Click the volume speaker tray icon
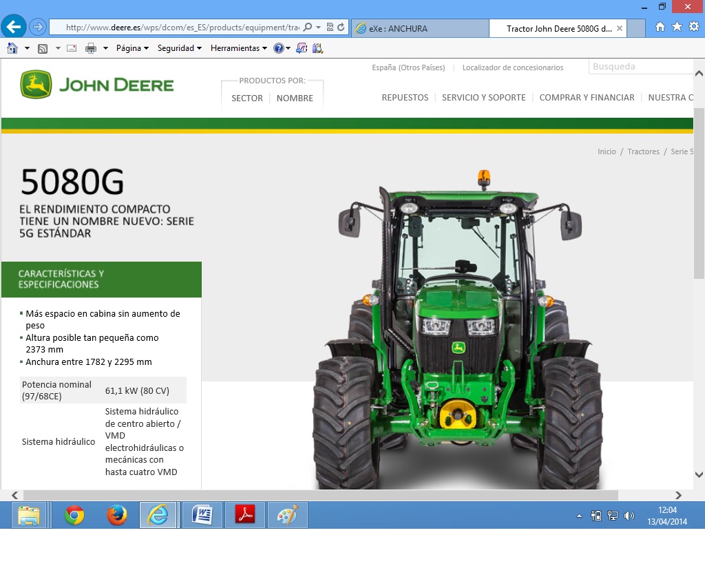705x588 pixels. click(x=629, y=516)
